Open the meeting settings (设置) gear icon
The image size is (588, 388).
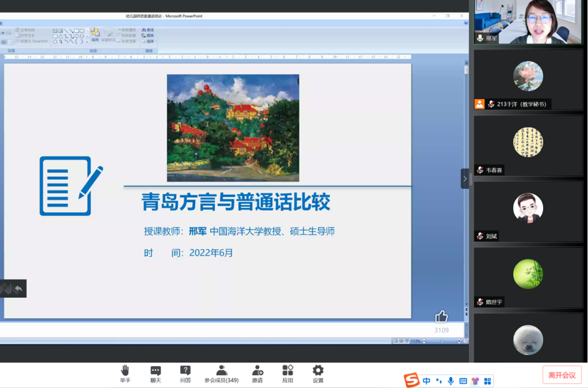tap(317, 370)
